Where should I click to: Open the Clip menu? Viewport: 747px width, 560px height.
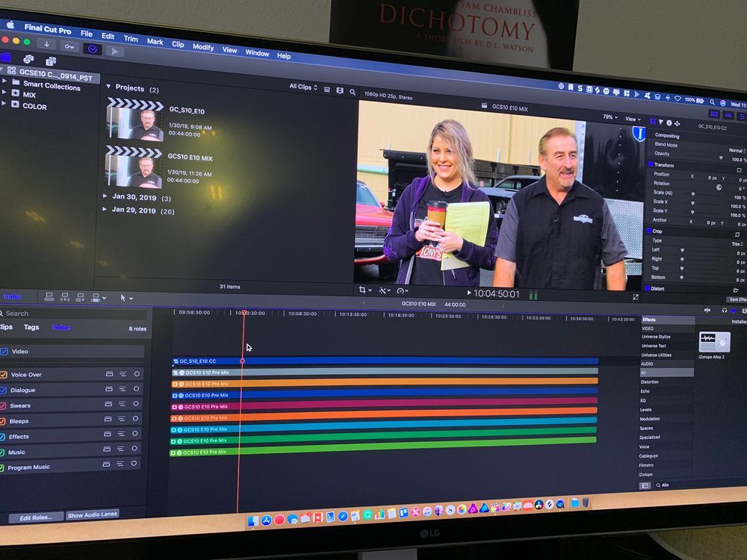[178, 44]
